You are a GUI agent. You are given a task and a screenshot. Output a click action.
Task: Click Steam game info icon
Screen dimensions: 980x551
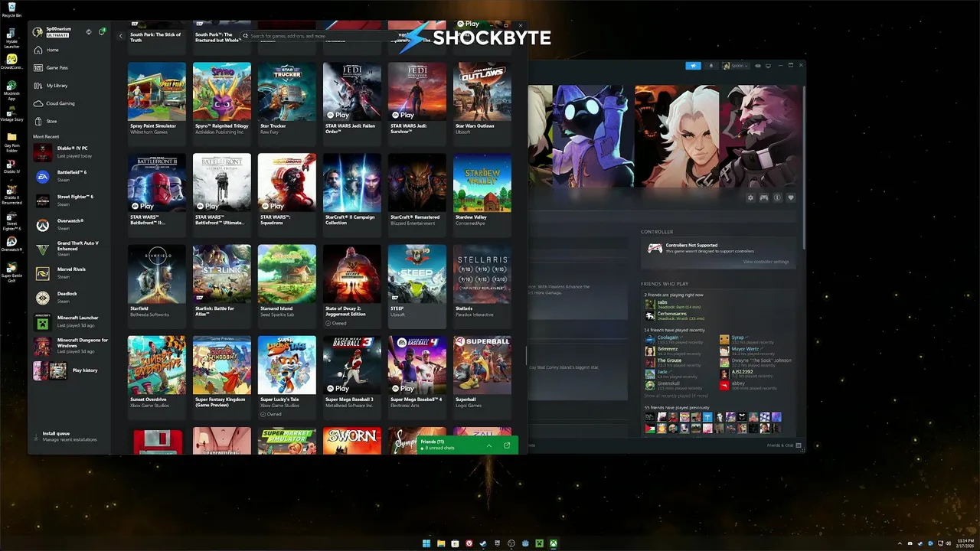coord(777,197)
